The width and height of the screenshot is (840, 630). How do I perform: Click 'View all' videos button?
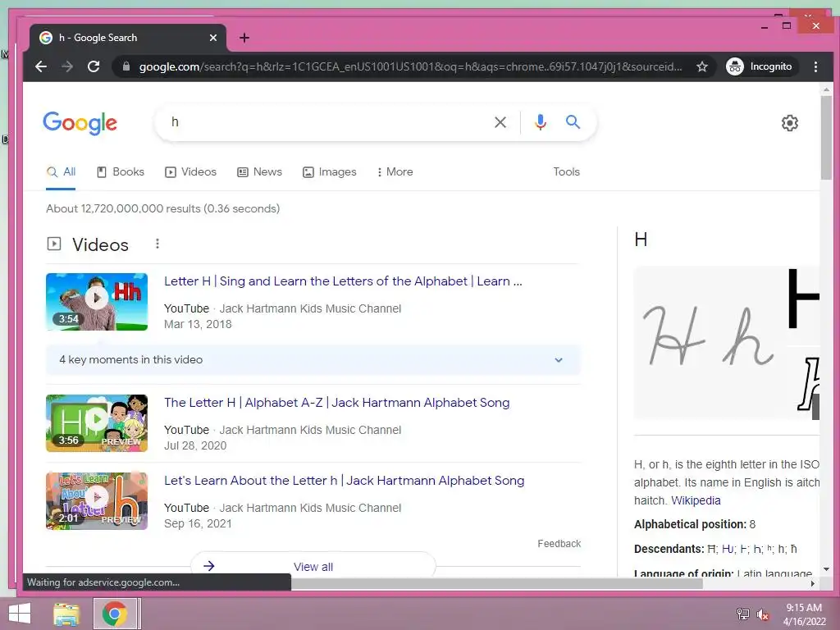tap(313, 565)
